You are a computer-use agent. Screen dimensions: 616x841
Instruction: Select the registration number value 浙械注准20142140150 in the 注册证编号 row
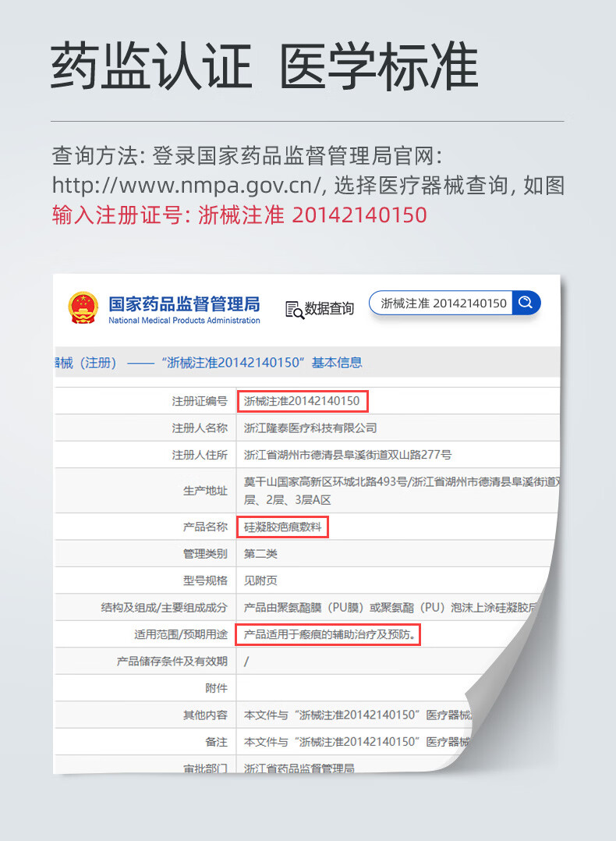click(302, 401)
